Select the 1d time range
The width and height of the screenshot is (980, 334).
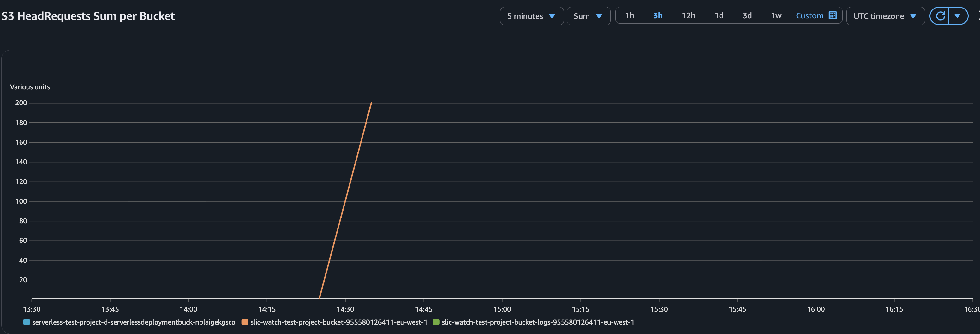[x=719, y=15]
